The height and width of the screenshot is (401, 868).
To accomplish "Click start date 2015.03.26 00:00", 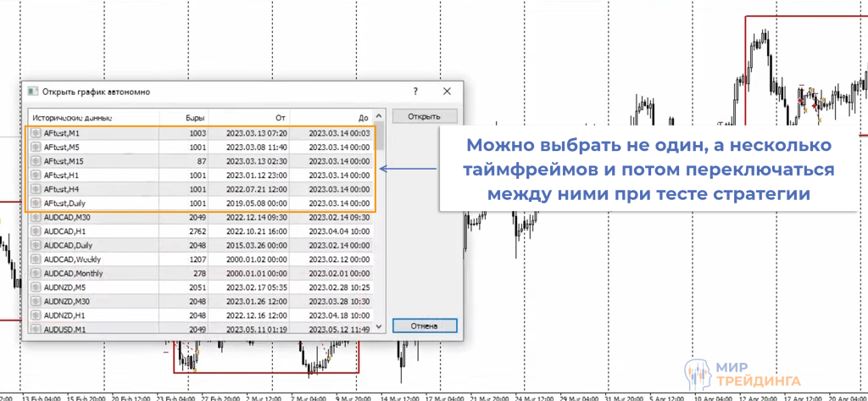I will [256, 245].
